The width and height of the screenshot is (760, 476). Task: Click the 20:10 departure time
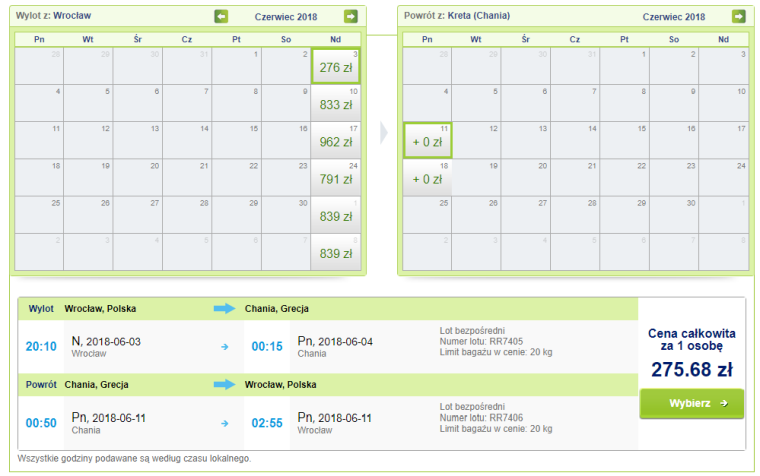(x=40, y=346)
